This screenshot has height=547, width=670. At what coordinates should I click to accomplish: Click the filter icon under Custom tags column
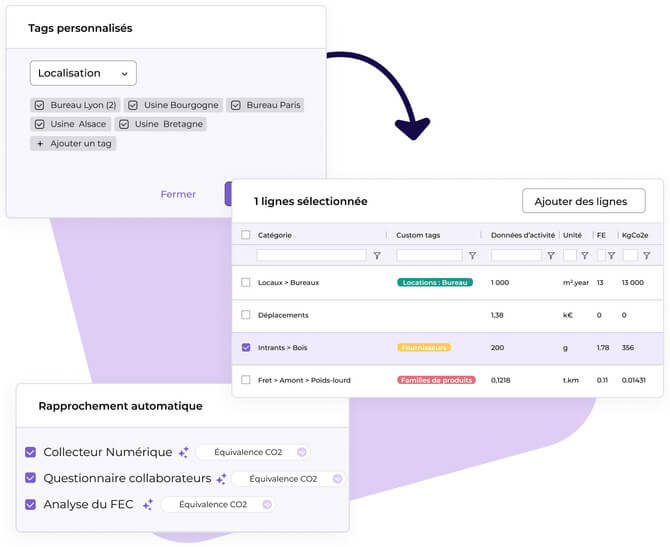(472, 256)
